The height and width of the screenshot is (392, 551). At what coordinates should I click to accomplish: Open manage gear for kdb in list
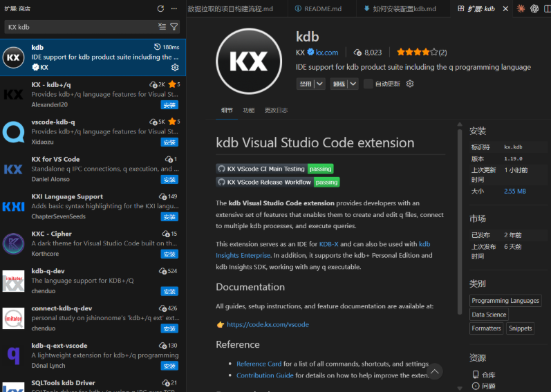click(175, 67)
